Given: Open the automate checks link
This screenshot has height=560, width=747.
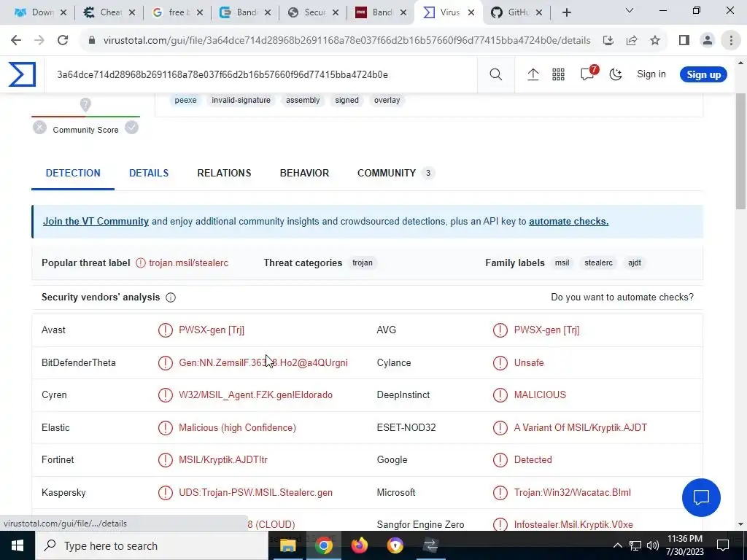Looking at the screenshot, I should [568, 222].
